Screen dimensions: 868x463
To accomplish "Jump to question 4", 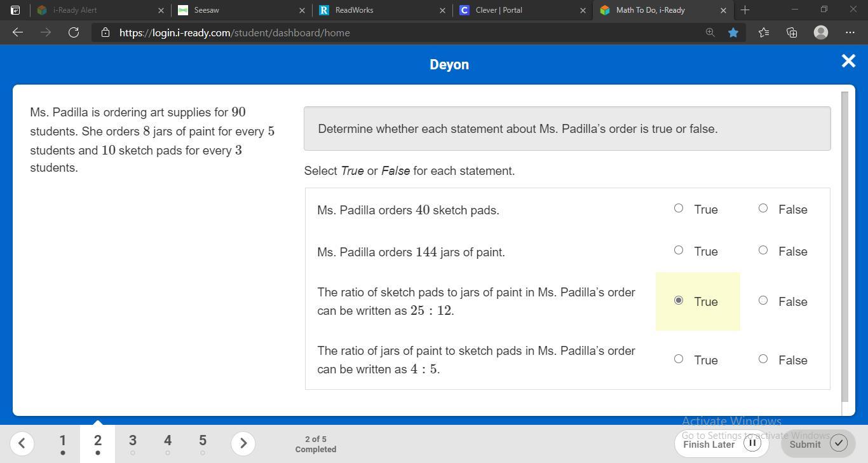I will coord(168,443).
